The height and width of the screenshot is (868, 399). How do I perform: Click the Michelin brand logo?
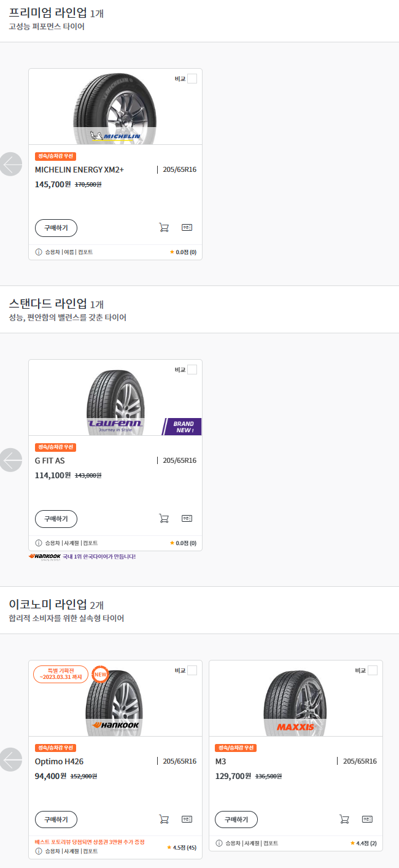pyautogui.click(x=115, y=136)
